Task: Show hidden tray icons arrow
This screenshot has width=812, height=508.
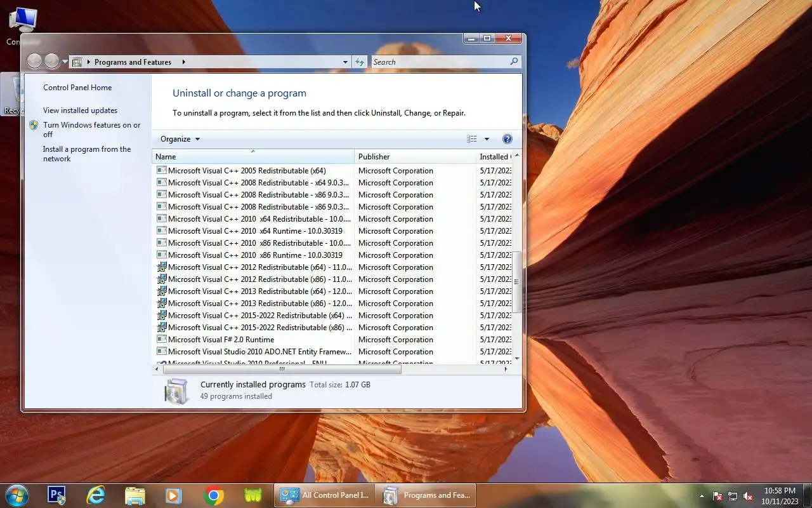Action: pos(702,496)
